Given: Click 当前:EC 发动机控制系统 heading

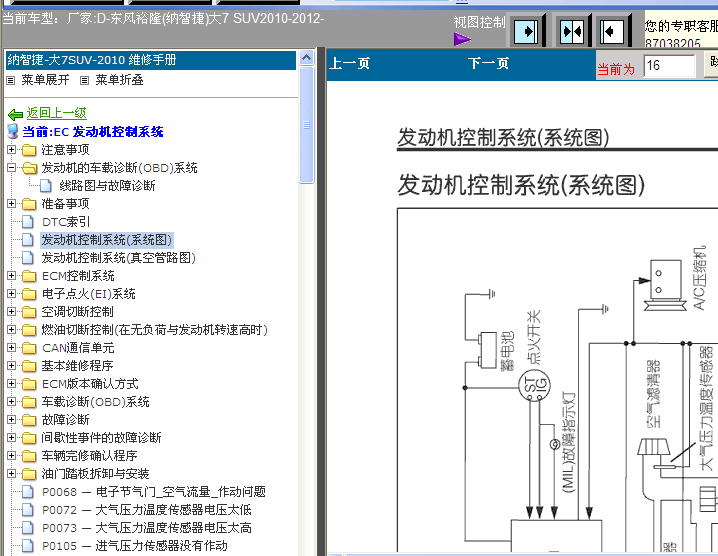Looking at the screenshot, I should 93,132.
